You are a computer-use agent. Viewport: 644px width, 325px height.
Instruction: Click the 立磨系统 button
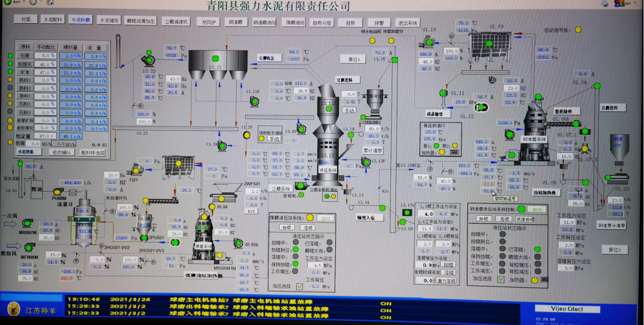(281, 188)
